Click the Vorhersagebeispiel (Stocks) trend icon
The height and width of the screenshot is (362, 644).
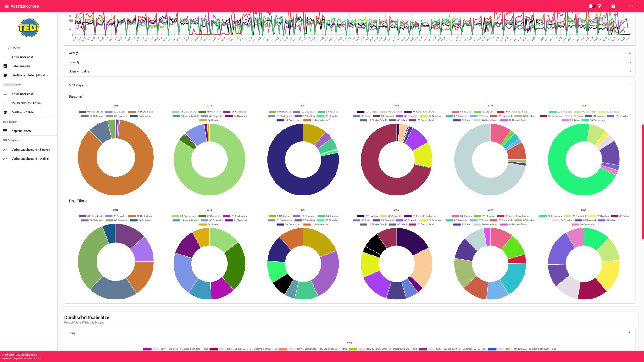5,150
